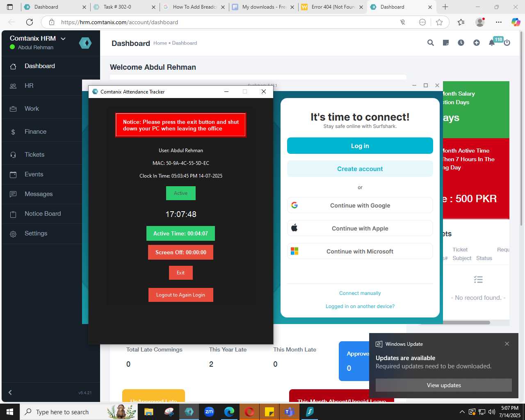Open Surfshark from taskbar
This screenshot has height=420, width=525.
click(310, 412)
